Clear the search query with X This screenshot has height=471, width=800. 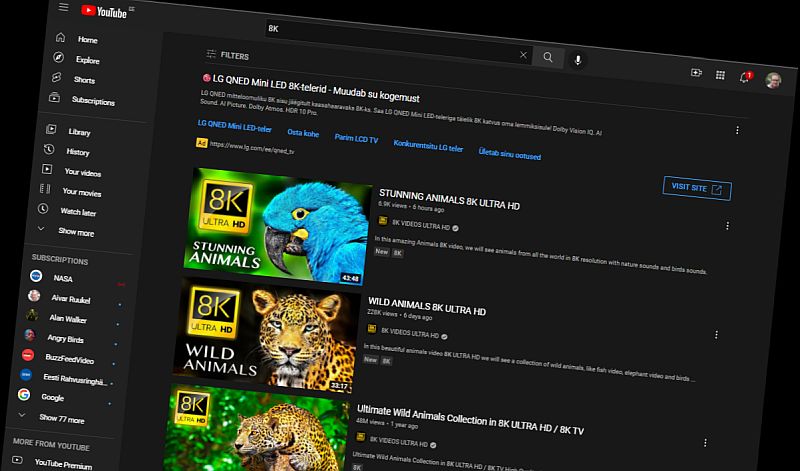[x=523, y=55]
